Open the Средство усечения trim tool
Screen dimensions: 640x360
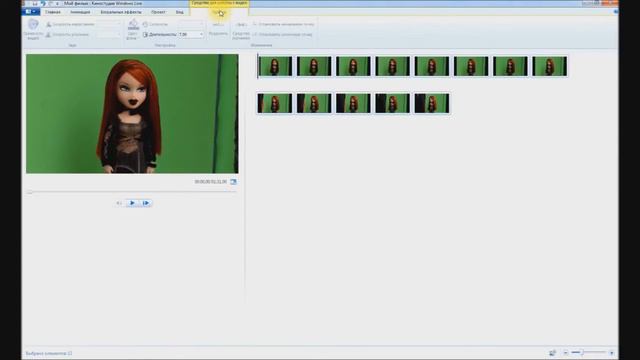pos(241,30)
